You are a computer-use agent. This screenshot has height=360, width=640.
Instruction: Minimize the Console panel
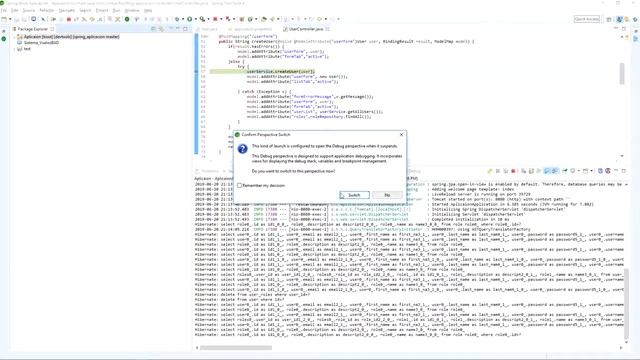coord(616,171)
